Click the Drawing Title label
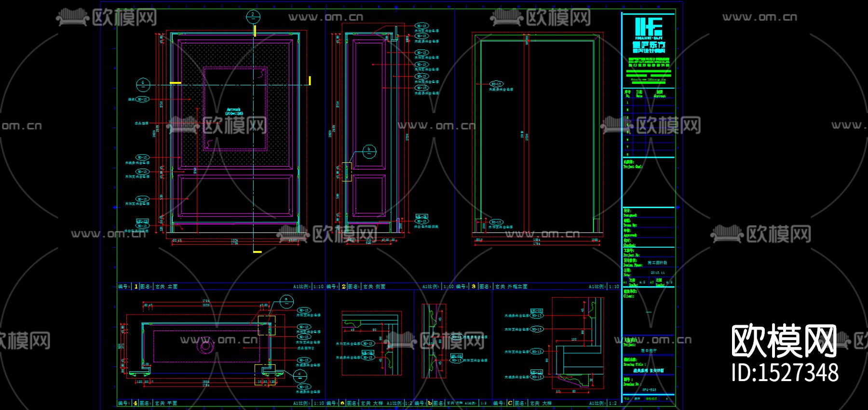 click(x=635, y=365)
